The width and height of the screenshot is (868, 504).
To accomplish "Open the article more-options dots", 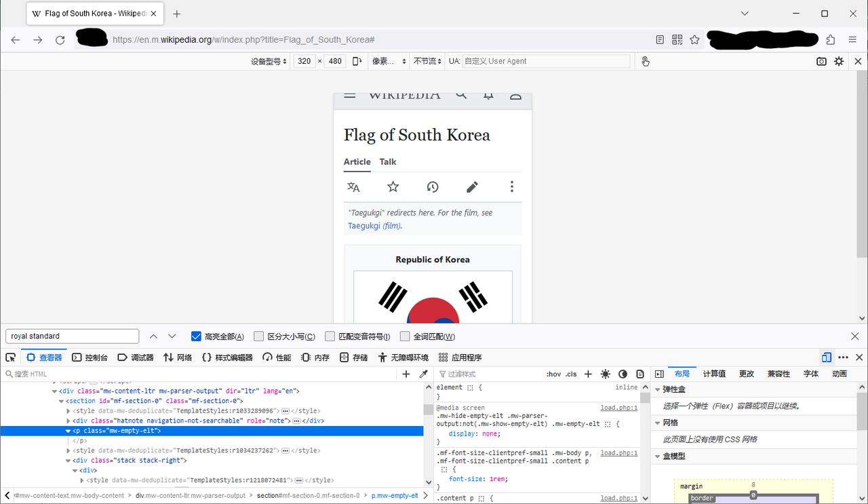I will point(512,187).
